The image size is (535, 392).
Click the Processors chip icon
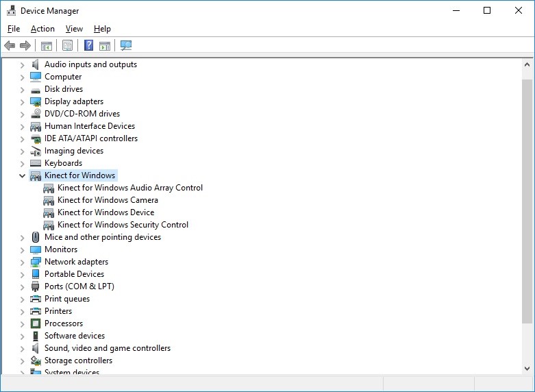coord(36,323)
